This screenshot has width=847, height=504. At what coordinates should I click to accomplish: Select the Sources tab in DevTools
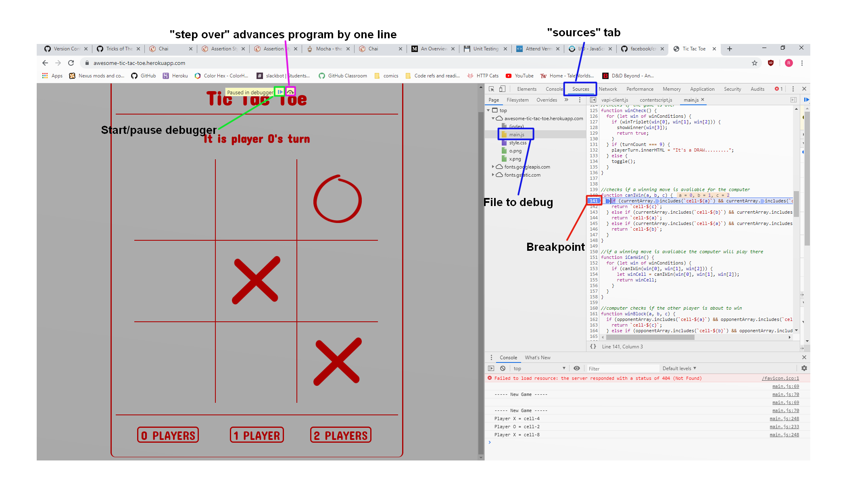[580, 89]
